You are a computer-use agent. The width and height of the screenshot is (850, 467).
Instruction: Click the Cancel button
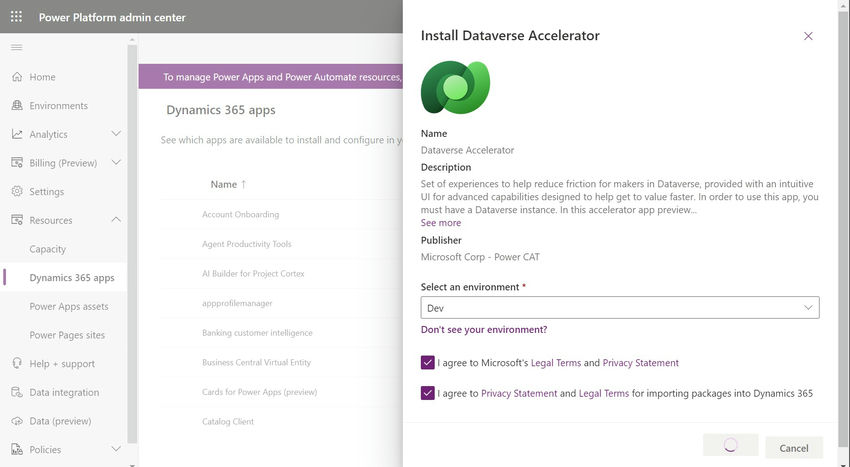(x=794, y=448)
